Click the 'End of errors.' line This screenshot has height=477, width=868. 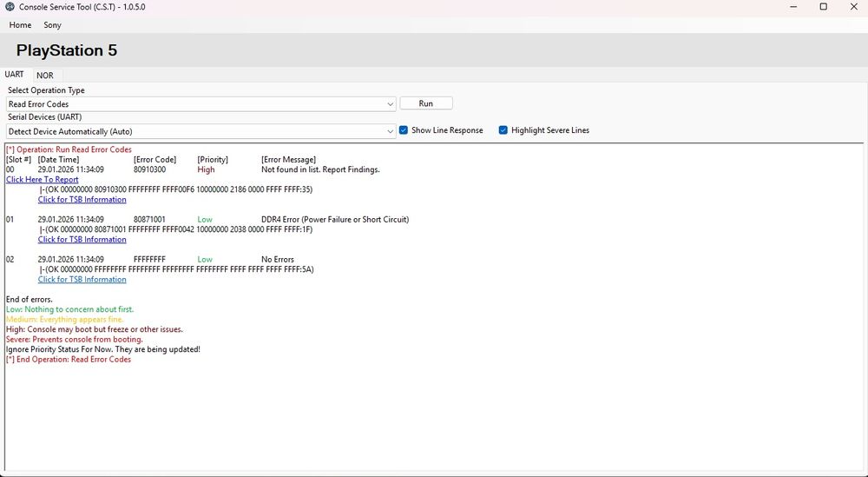30,299
